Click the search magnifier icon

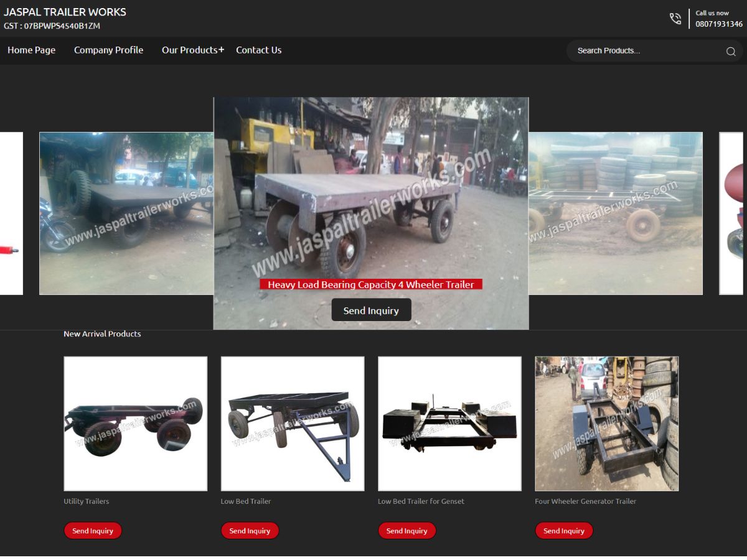[x=731, y=51]
